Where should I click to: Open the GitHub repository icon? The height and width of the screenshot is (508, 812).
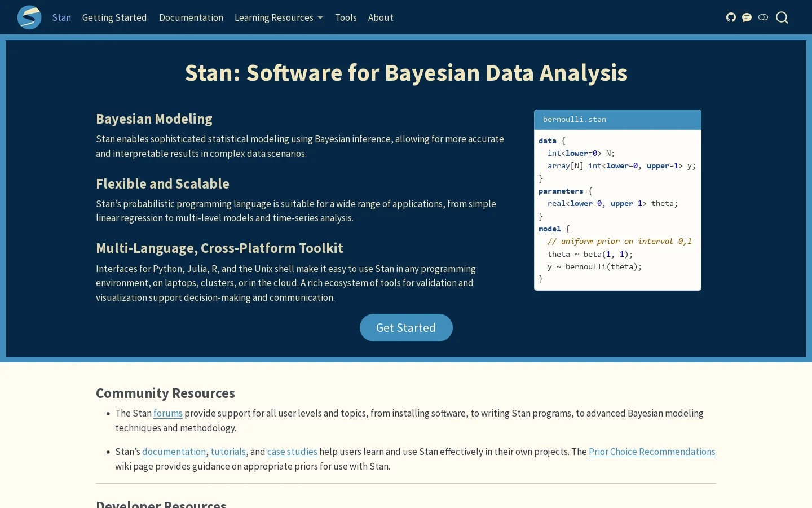pos(731,17)
